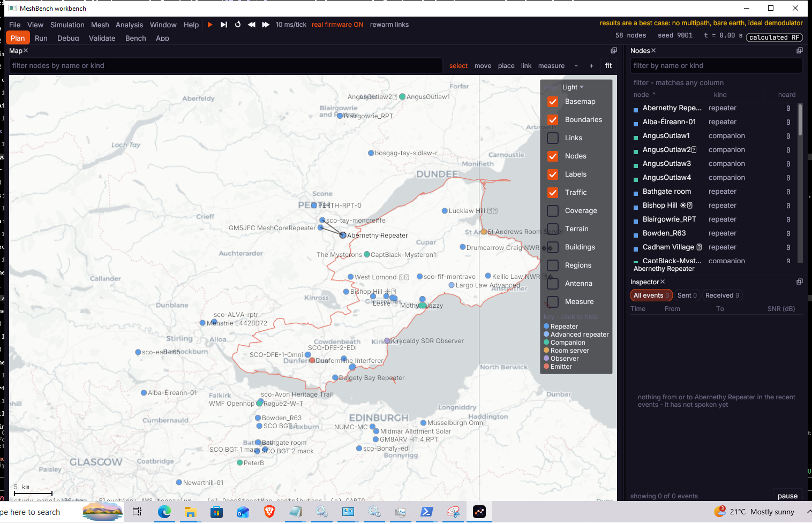
Task: Enable the Links layer checkbox
Action: coord(553,138)
